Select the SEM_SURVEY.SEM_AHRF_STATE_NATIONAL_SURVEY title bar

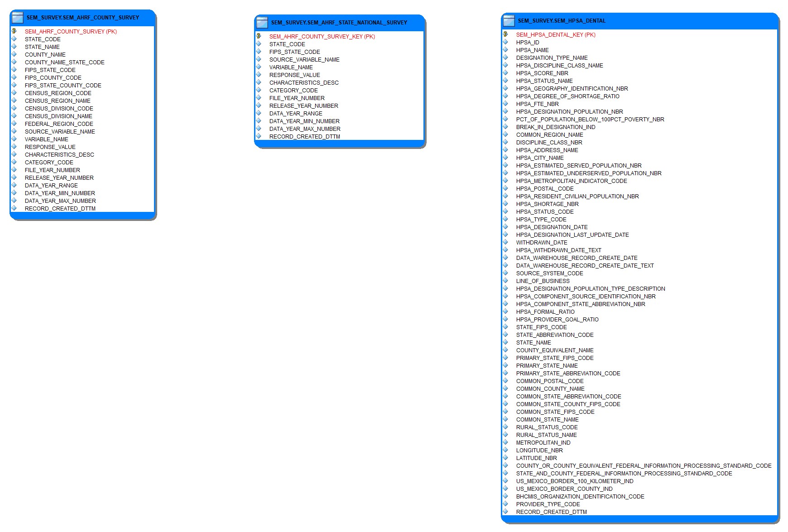pyautogui.click(x=338, y=22)
